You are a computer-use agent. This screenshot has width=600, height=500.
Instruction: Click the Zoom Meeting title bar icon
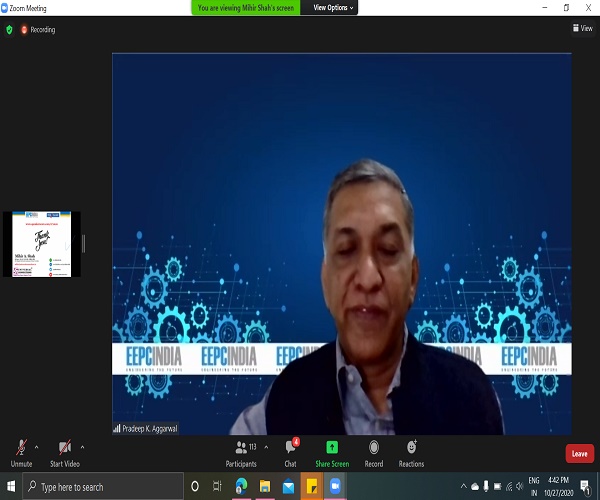(x=4, y=8)
